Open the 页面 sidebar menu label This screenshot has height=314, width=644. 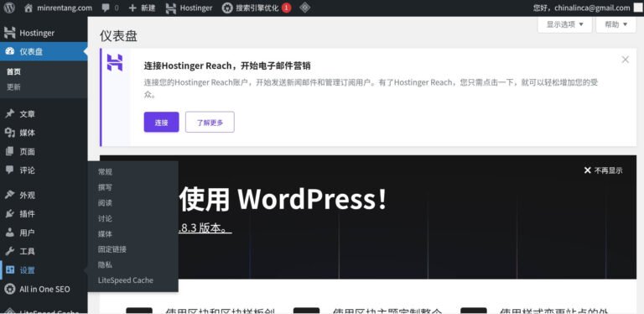click(27, 152)
